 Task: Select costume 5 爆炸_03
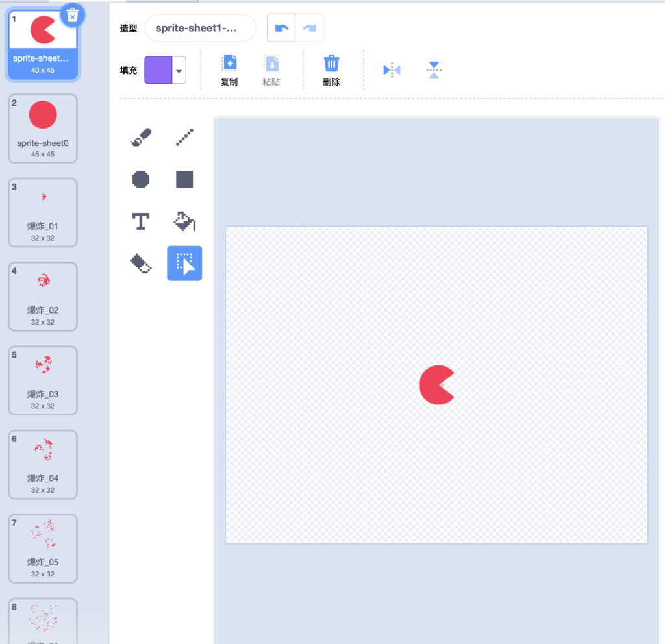(43, 380)
